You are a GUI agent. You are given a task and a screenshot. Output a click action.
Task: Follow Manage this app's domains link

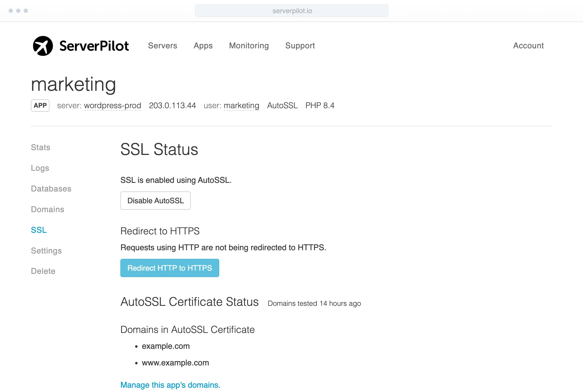tap(170, 385)
